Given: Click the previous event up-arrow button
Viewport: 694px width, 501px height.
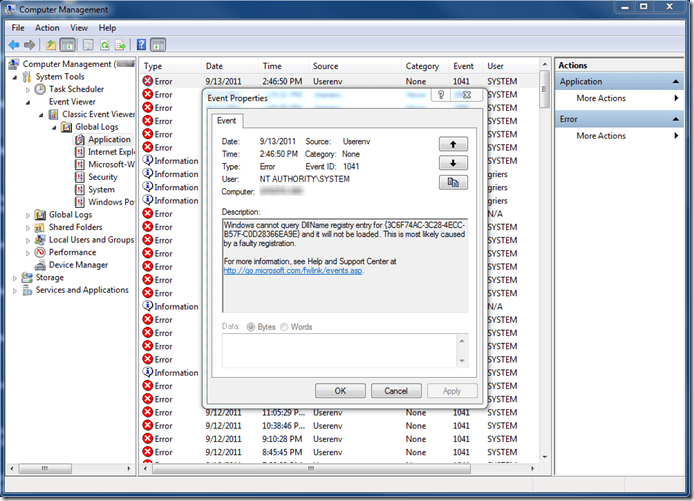Looking at the screenshot, I should coord(453,144).
